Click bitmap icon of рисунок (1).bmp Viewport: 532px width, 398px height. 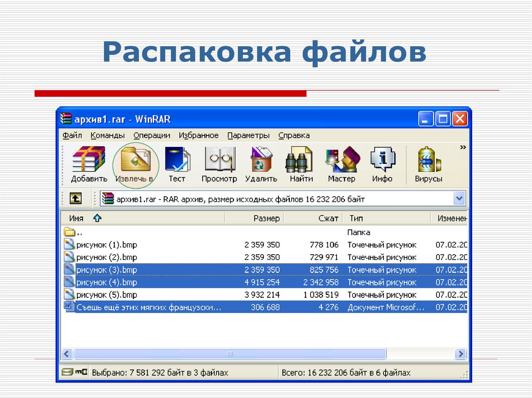point(69,244)
